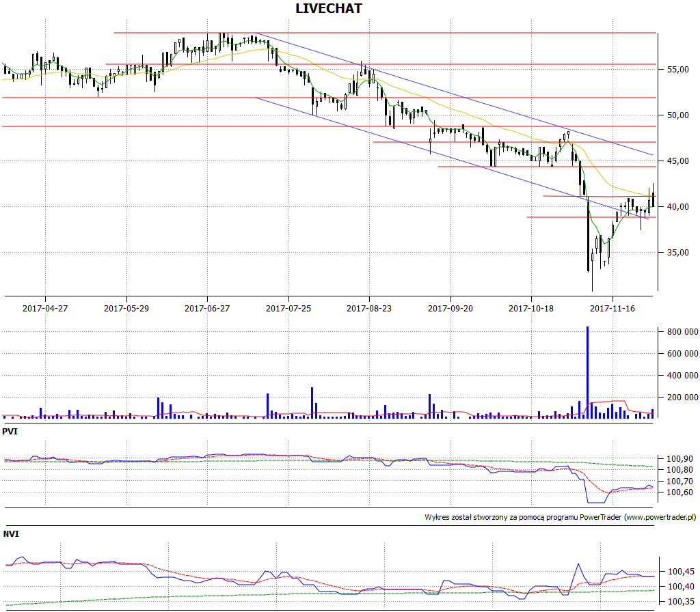Click the 800 000 volume axis label
The image size is (700, 612).
[683, 331]
